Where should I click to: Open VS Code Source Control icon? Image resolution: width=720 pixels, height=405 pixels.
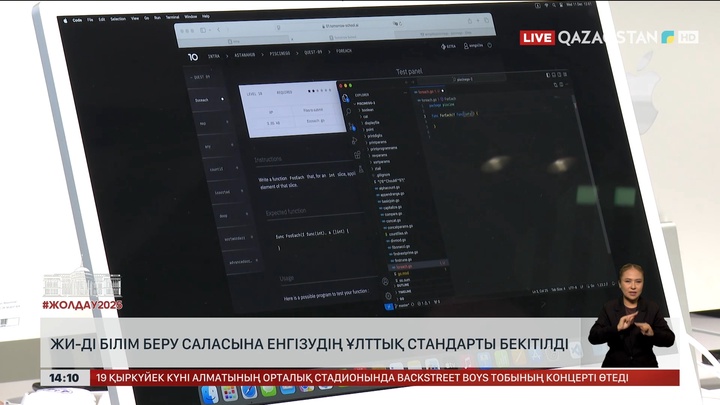point(352,126)
